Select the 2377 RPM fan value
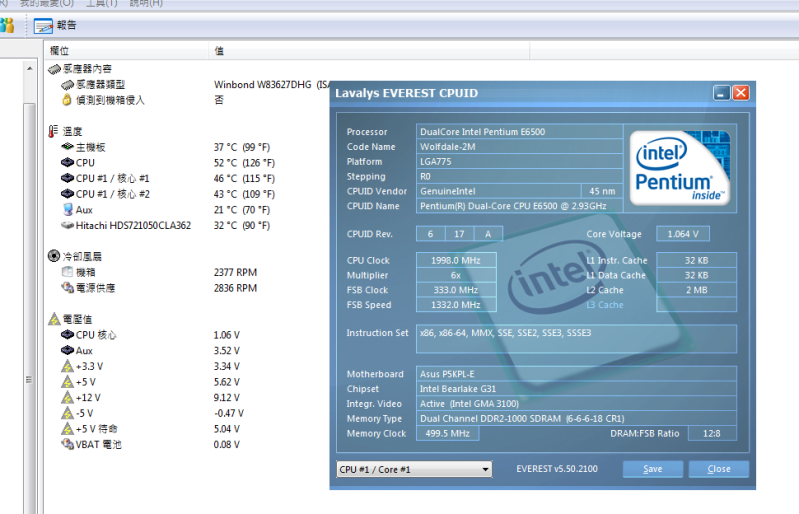Screen dimensions: 799x514 coord(235,273)
